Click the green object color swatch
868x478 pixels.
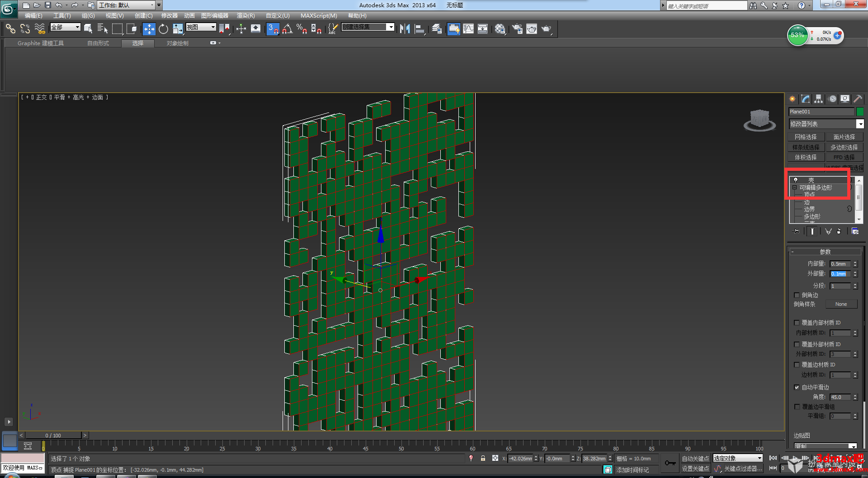click(860, 112)
